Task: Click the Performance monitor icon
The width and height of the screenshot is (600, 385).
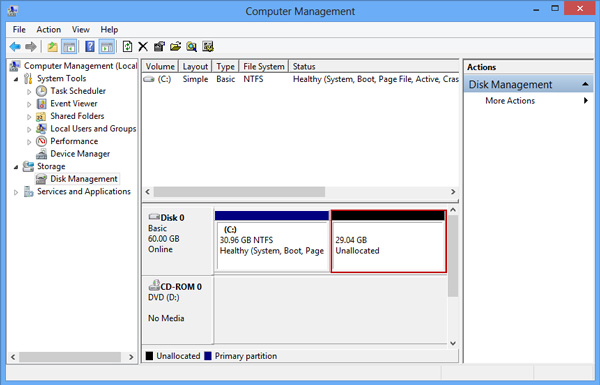Action: tap(41, 141)
